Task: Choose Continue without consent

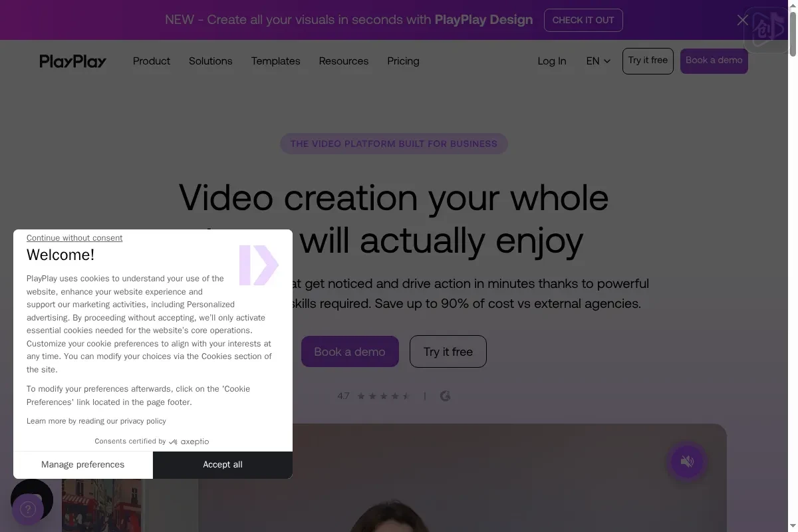Action: 74,238
